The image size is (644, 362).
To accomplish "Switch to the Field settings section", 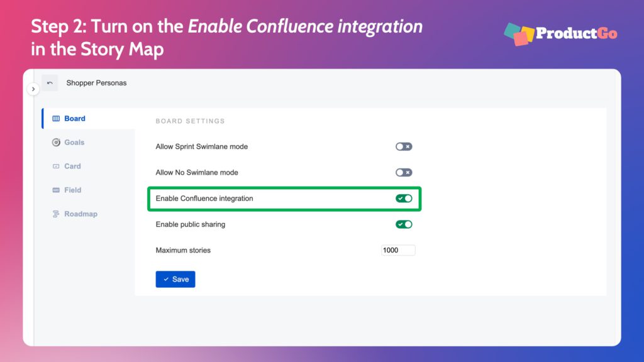I will pos(72,190).
